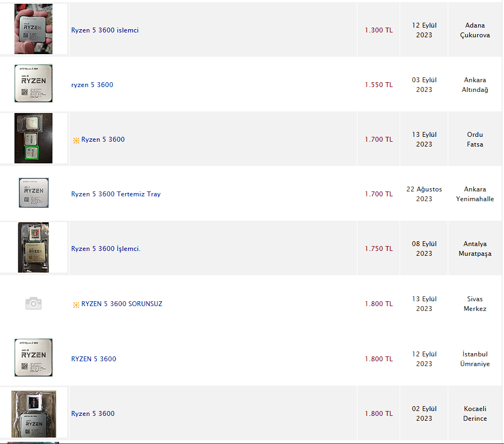The image size is (504, 444).
Task: Open 'Ryzen 5 3600 İşlemci.' listing link
Action: (x=106, y=249)
